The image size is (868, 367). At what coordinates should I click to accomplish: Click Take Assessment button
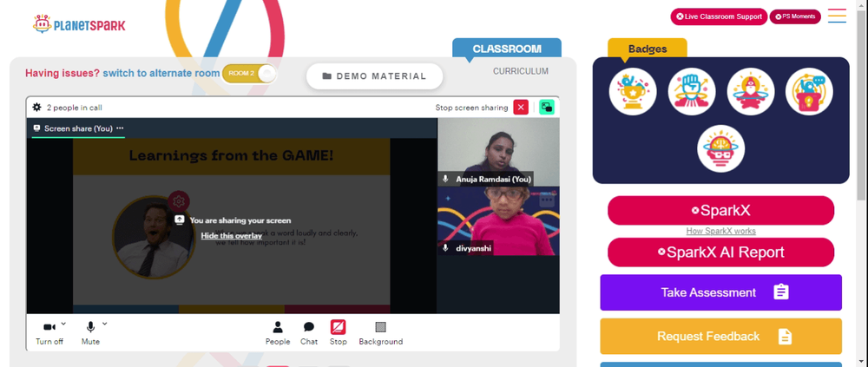720,292
